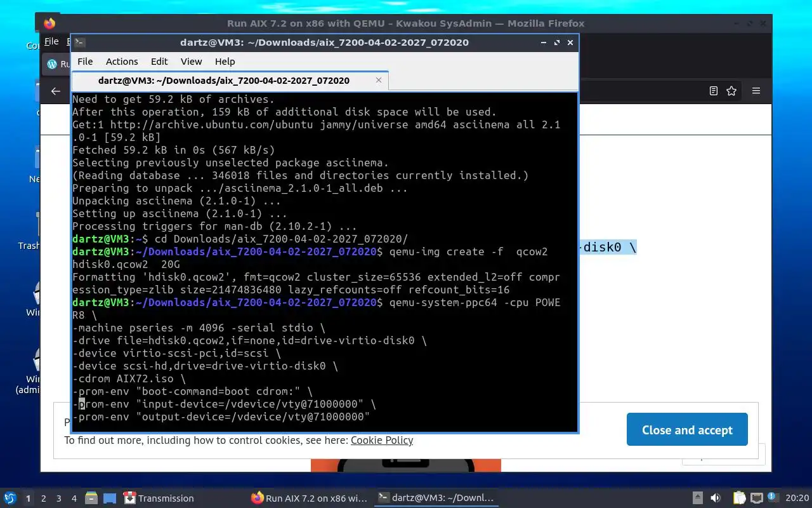The width and height of the screenshot is (812, 508).
Task: Open the clipboard manager tray icon
Action: click(x=739, y=498)
